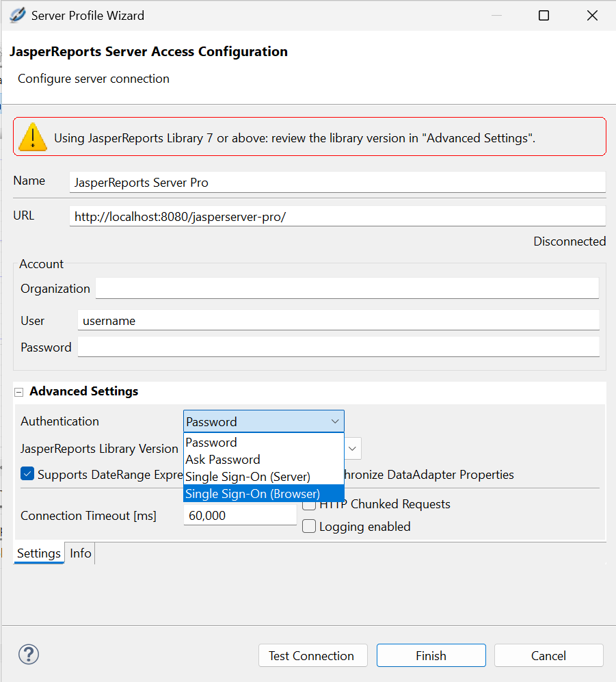
Task: Open JasperReports Library Version dropdown arrow
Action: pos(353,449)
